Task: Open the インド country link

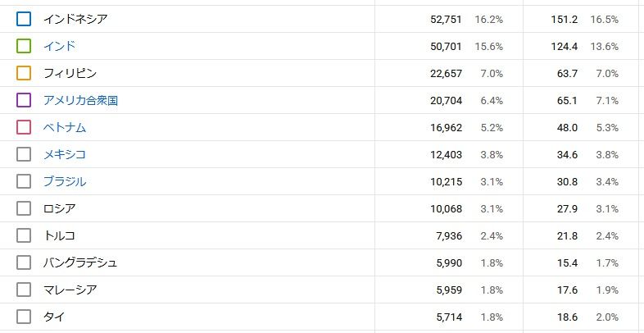Action: point(59,46)
